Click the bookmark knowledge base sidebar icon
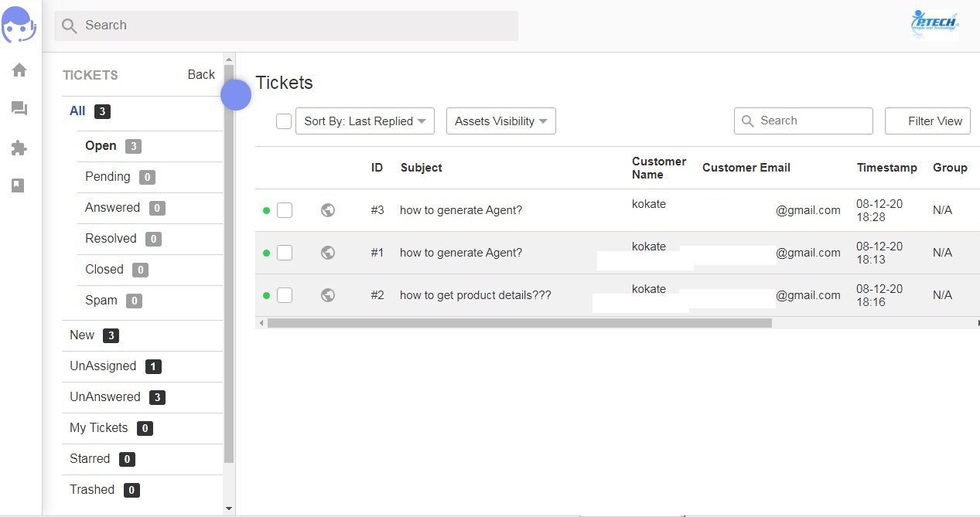The height and width of the screenshot is (517, 980). pos(19,185)
